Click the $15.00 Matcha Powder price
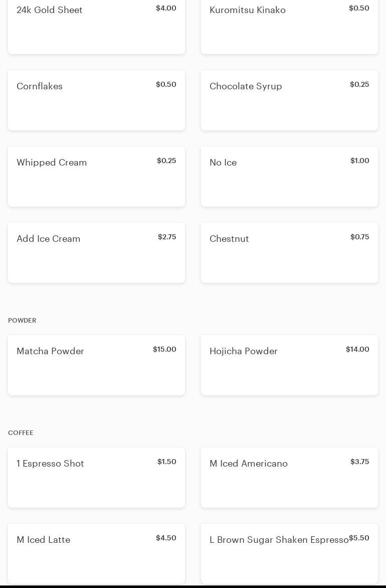The width and height of the screenshot is (386, 588). pos(164,349)
